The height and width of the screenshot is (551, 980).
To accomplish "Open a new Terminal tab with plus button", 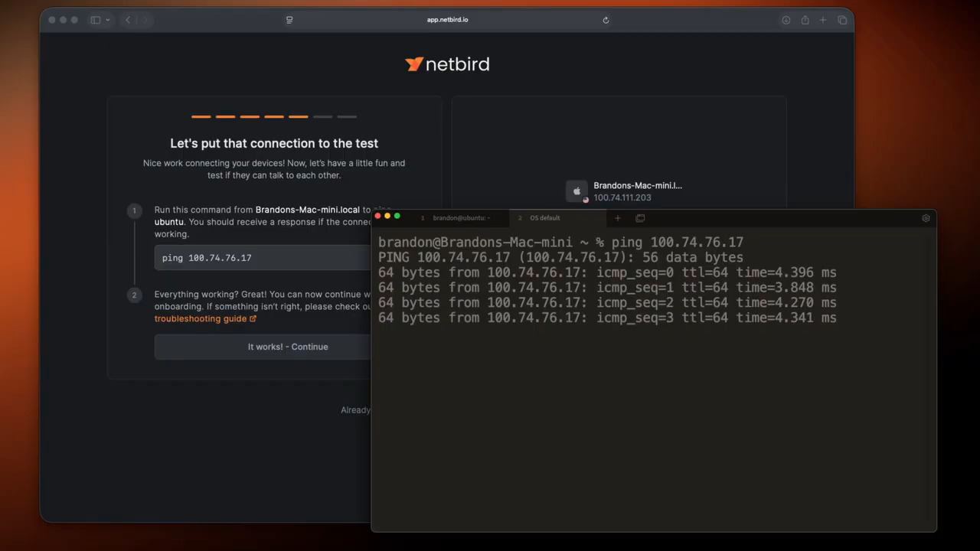I will coord(617,218).
